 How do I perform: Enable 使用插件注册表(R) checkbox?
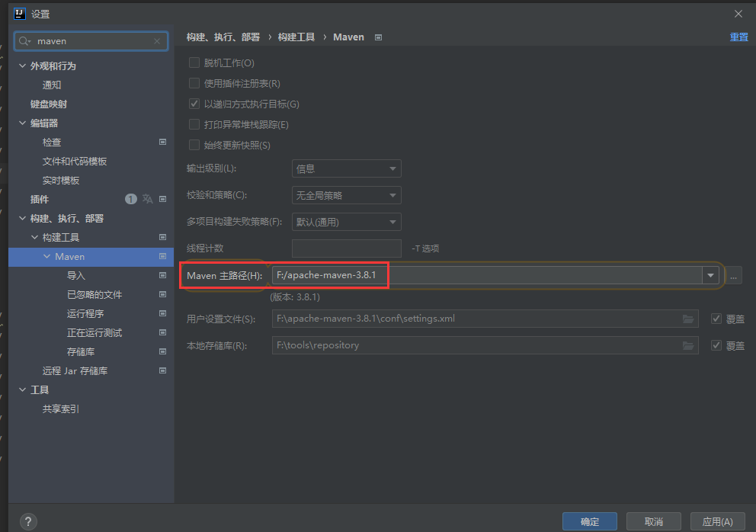point(194,83)
